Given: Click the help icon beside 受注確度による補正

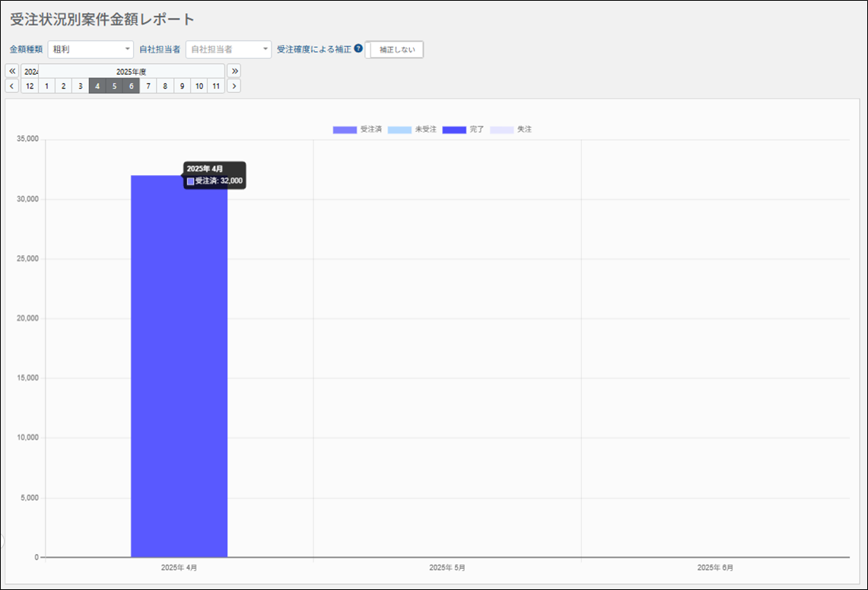Looking at the screenshot, I should (x=358, y=49).
